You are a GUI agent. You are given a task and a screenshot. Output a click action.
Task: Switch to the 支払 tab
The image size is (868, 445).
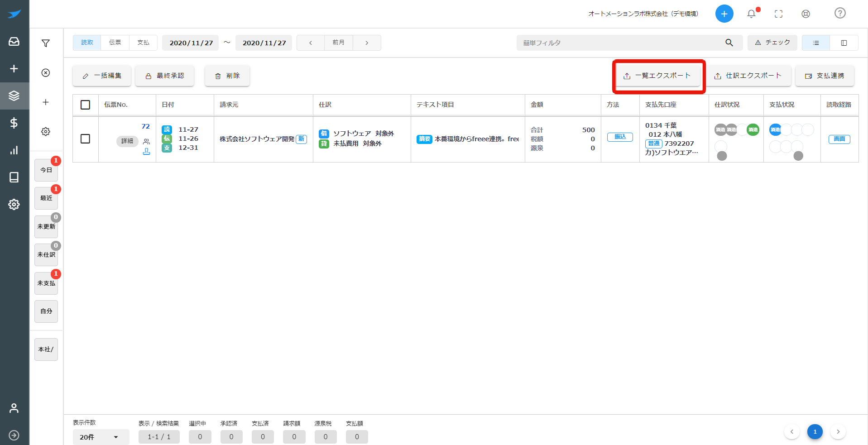[x=143, y=43]
